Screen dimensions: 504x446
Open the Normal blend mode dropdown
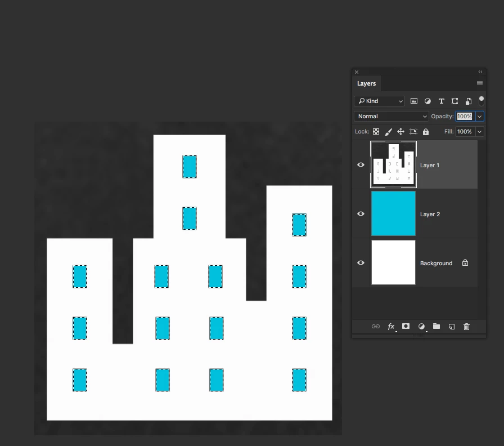tap(391, 116)
